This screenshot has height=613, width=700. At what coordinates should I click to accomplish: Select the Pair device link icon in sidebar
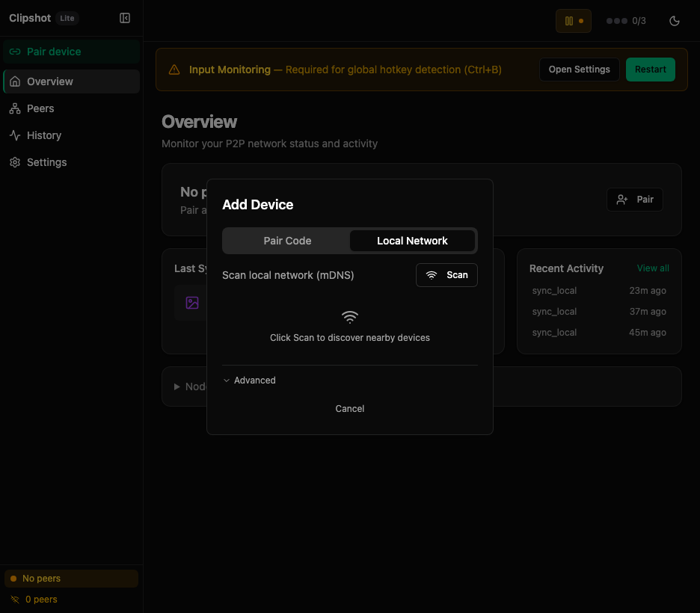(16, 52)
